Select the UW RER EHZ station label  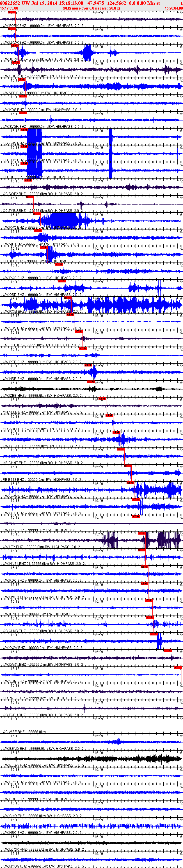42,363
